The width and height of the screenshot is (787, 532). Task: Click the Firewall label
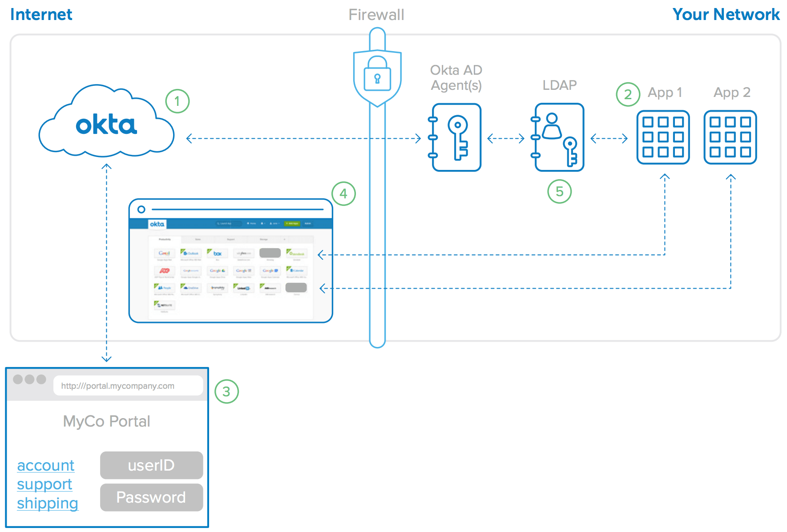click(376, 15)
